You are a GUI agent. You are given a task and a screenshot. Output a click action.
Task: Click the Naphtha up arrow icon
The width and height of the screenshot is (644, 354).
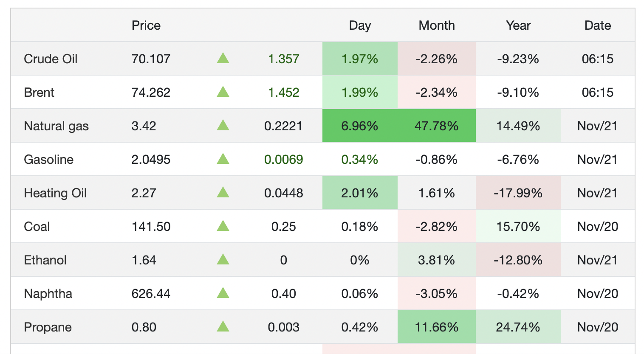(x=223, y=293)
